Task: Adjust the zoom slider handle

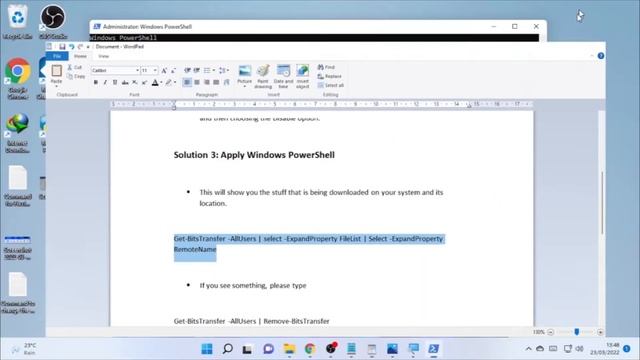Action: coord(576,332)
